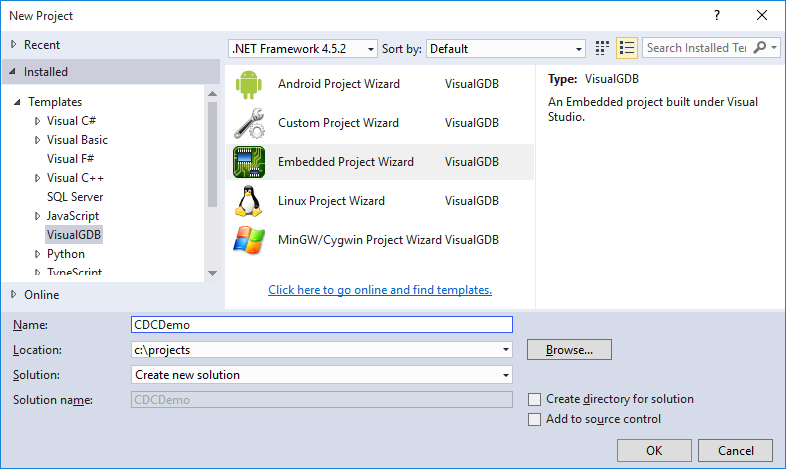Open the Sort by Default dropdown
786x469 pixels.
click(506, 49)
